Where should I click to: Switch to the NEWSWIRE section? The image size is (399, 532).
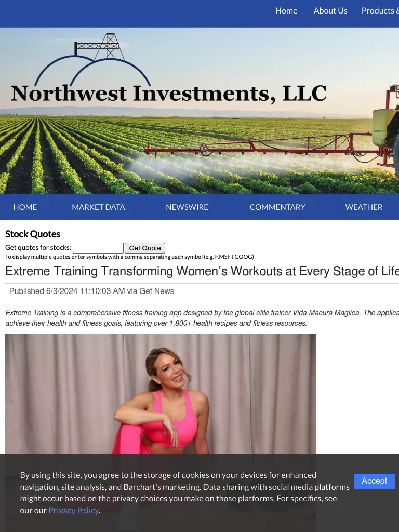click(x=187, y=207)
